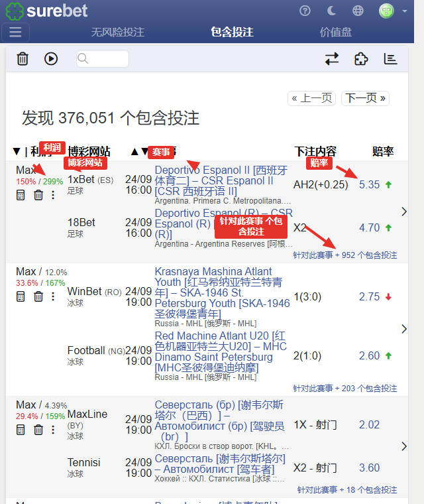
Task: Click odds 2.60 for Football NG
Action: (369, 355)
